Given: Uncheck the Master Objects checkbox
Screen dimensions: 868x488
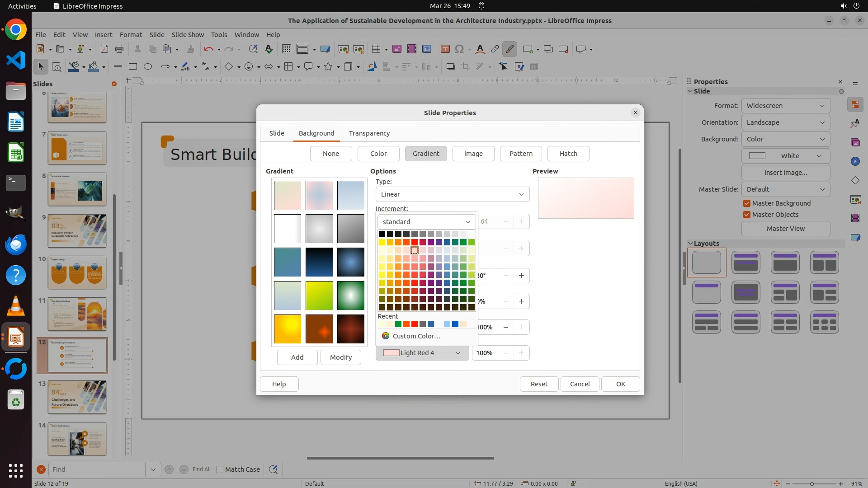Looking at the screenshot, I should tap(747, 215).
